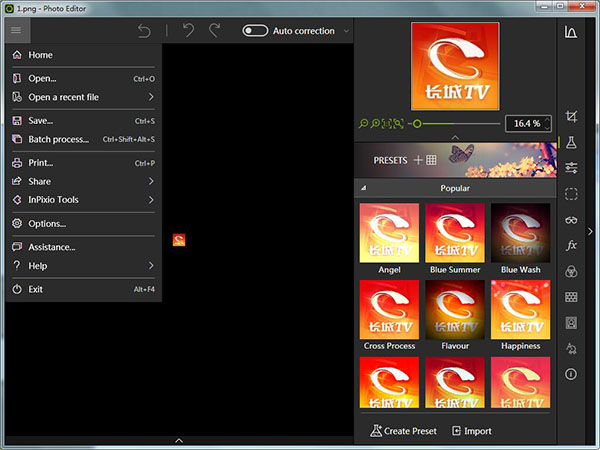The image size is (600, 450).
Task: Expand the InPixio Tools submenu
Action: point(83,199)
